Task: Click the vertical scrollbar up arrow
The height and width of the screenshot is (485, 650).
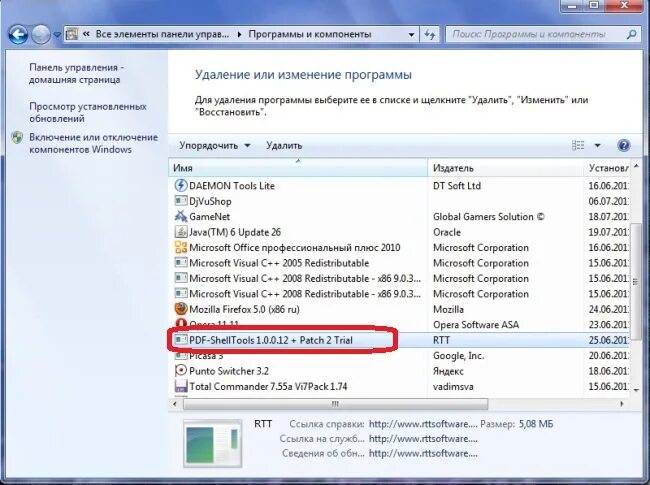Action: [x=636, y=166]
